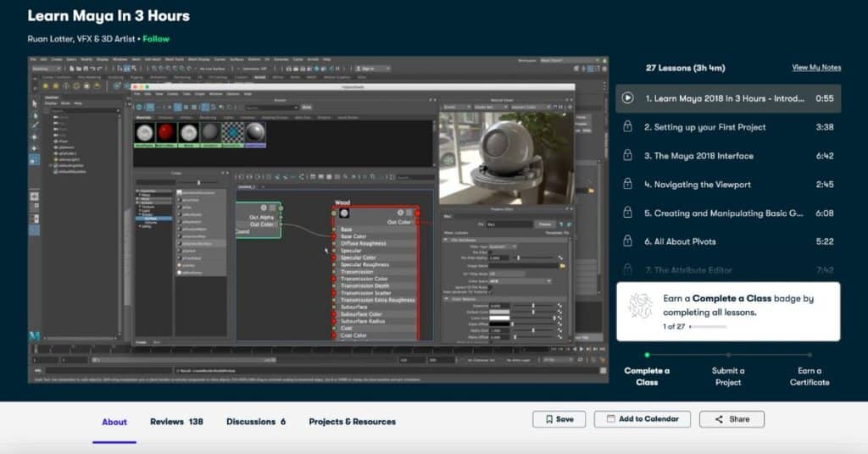Click the Learn Maya In 3 Hours title
The image size is (868, 454).
(108, 15)
